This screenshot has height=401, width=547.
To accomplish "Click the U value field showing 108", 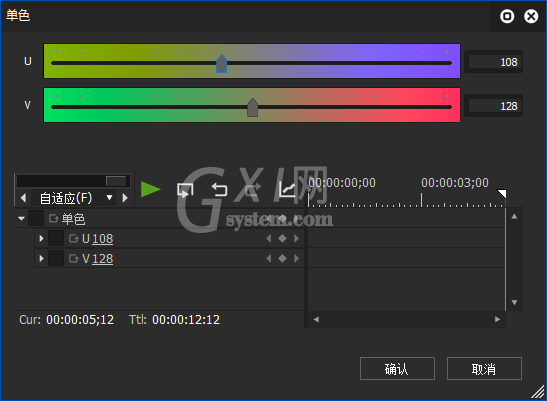I will pyautogui.click(x=494, y=62).
